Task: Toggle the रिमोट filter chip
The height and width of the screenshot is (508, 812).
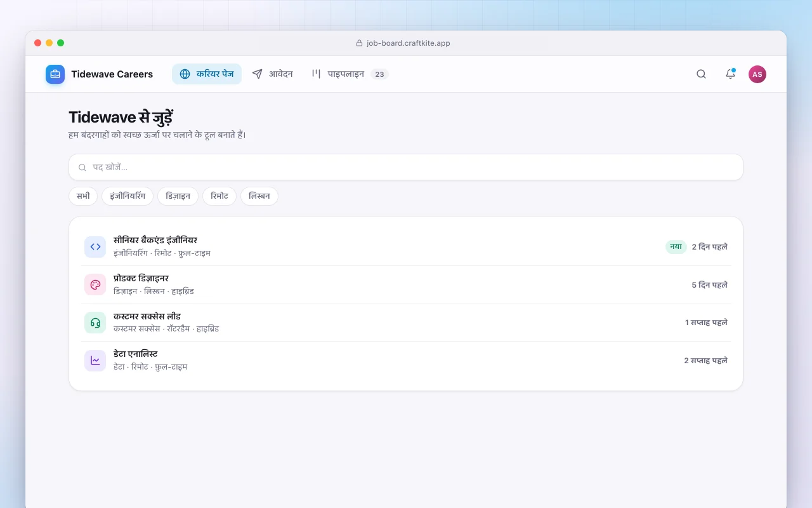Action: tap(219, 196)
